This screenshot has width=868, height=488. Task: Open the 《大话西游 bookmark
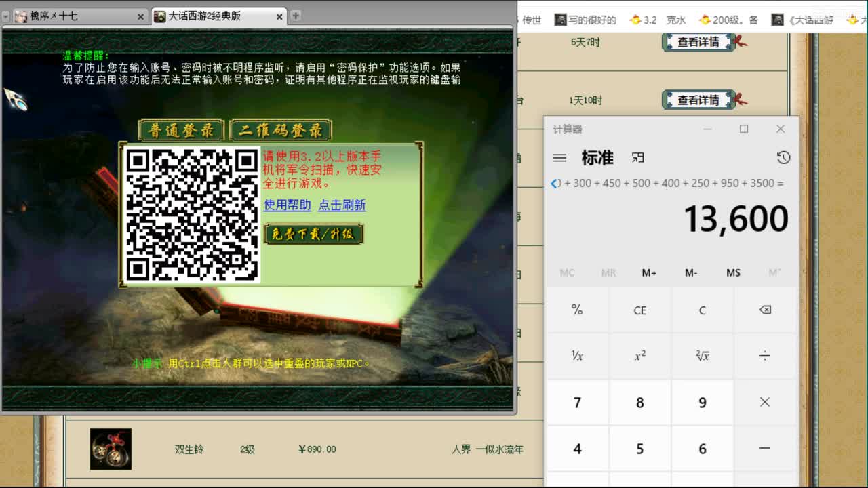click(x=803, y=20)
